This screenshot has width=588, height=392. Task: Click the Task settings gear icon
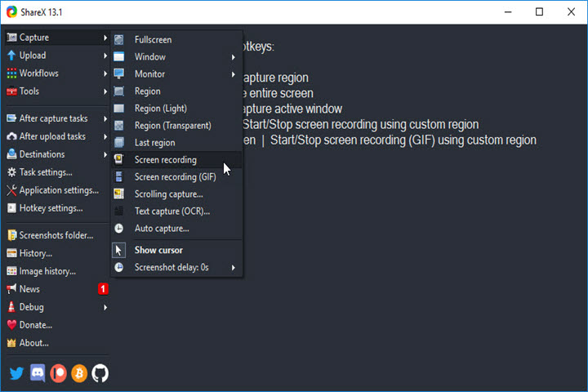[x=11, y=172]
